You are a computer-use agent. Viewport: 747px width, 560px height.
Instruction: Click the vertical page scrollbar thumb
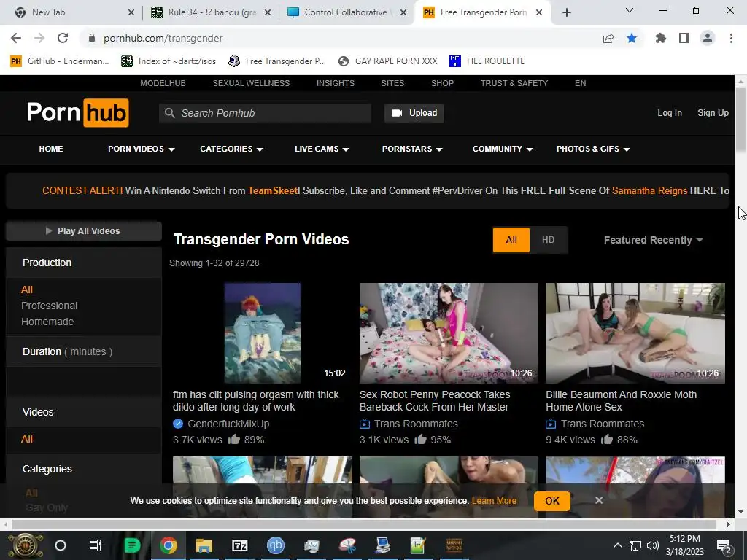coord(741,120)
